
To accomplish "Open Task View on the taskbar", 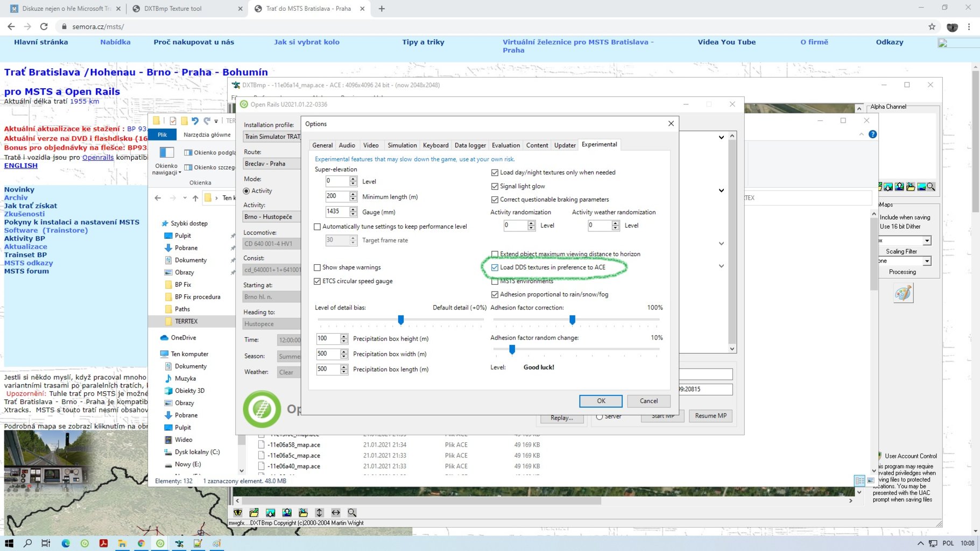I will (x=46, y=543).
